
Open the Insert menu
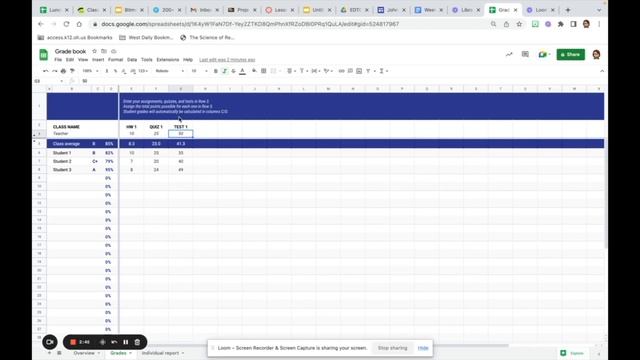98,60
